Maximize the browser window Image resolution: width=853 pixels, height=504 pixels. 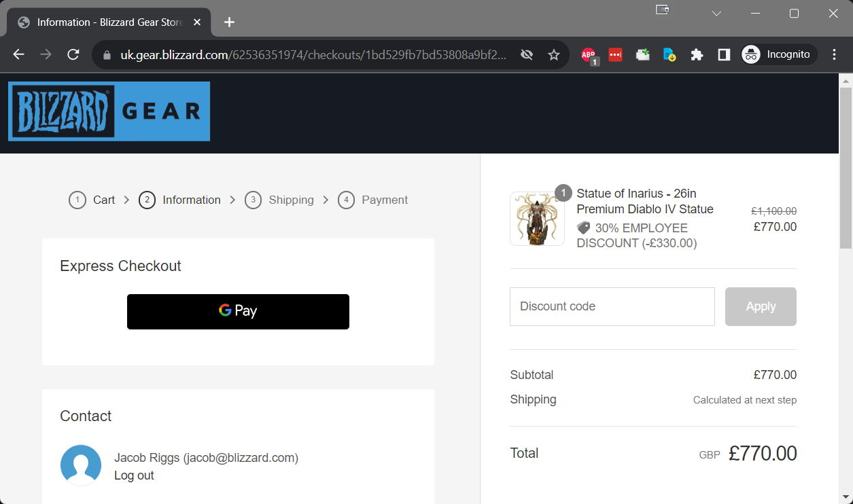pos(794,14)
